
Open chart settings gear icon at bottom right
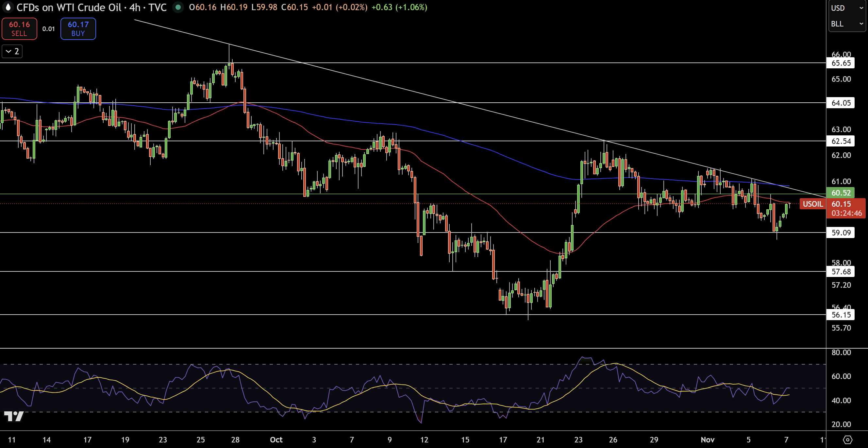(847, 439)
